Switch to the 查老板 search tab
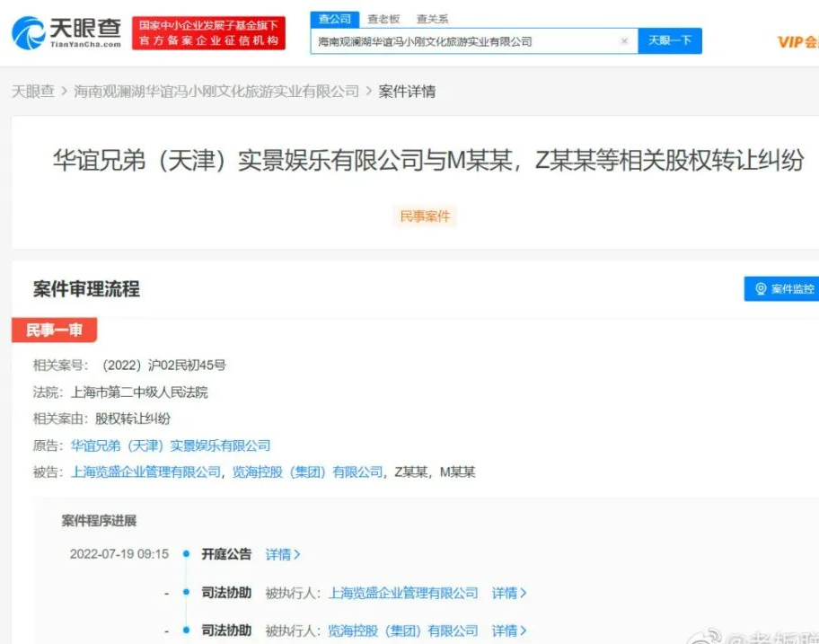This screenshot has width=819, height=644. [x=383, y=20]
